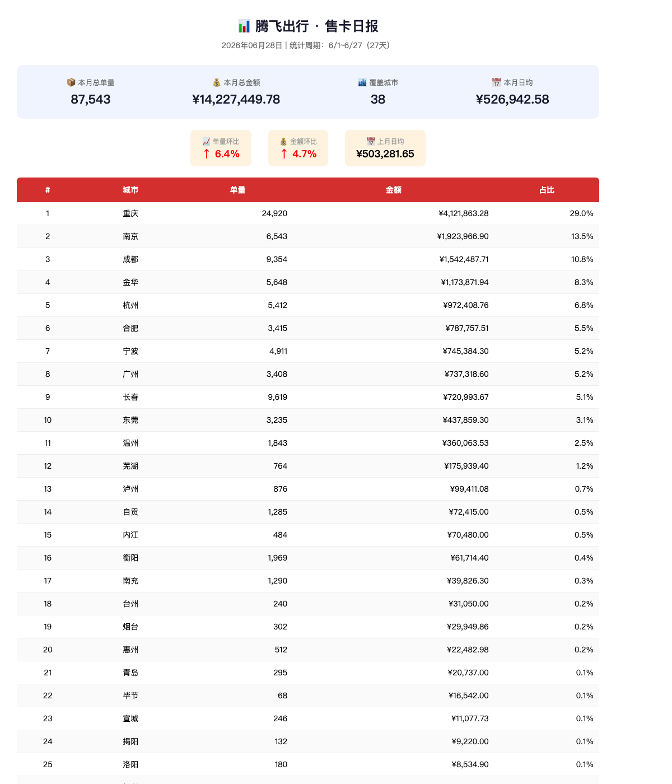
Task: Click the city cell 宁波
Action: 130,351
